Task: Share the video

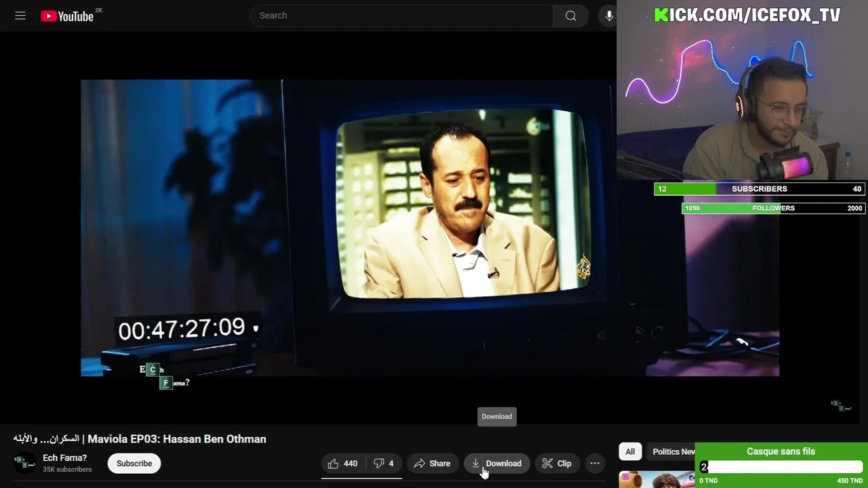Action: (432, 464)
